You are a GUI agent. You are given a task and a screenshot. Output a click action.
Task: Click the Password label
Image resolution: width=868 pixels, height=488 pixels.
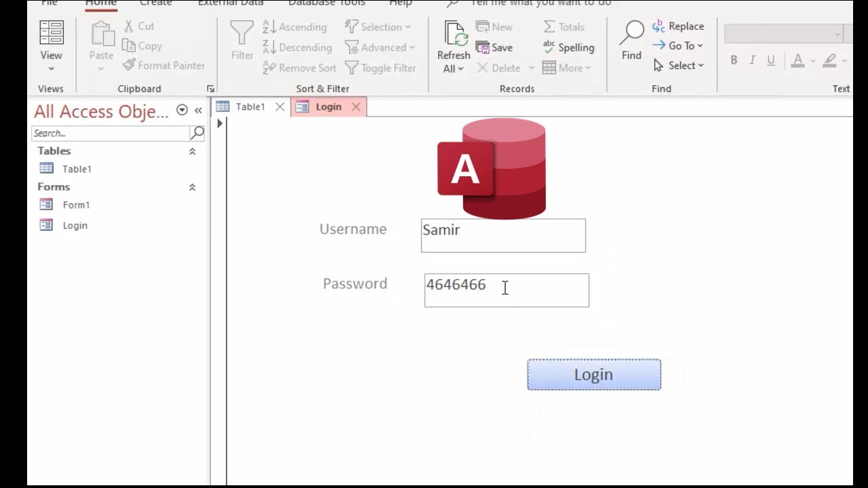tap(355, 284)
